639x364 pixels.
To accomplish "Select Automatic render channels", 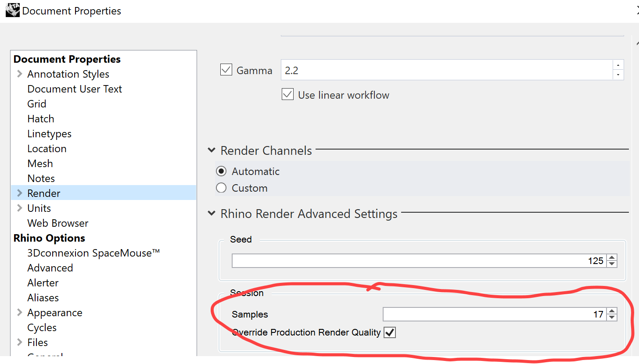I will pyautogui.click(x=222, y=171).
